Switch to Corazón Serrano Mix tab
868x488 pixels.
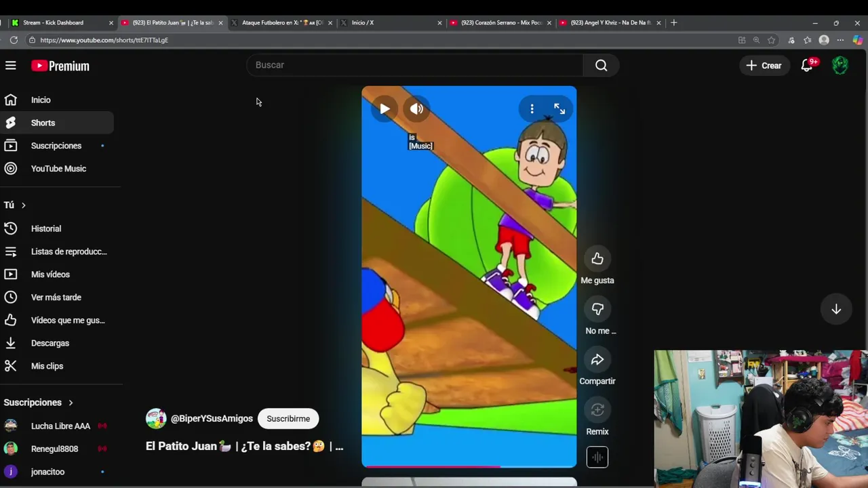pyautogui.click(x=500, y=22)
